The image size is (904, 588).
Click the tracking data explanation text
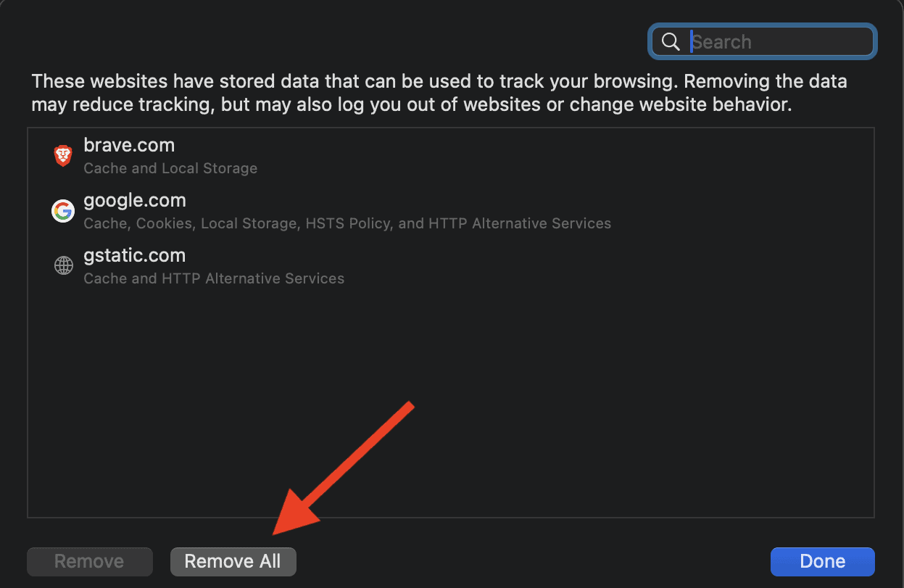439,81
